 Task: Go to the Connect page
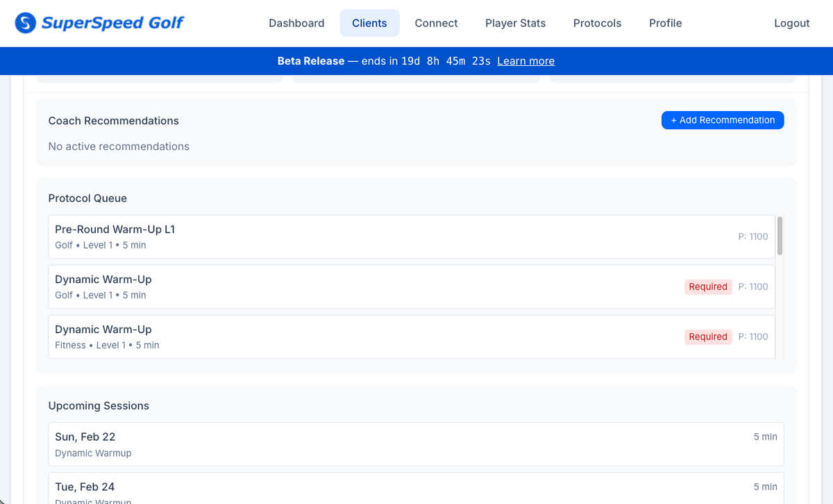tap(436, 23)
